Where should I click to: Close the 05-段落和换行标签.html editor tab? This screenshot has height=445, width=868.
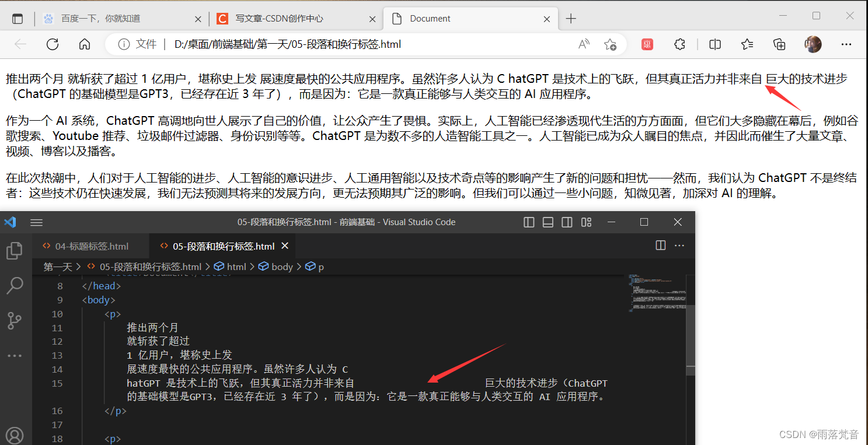pyautogui.click(x=285, y=246)
